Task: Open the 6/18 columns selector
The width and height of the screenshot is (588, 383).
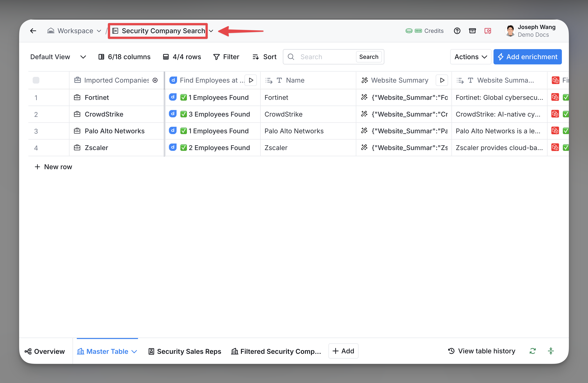Action: coord(124,57)
